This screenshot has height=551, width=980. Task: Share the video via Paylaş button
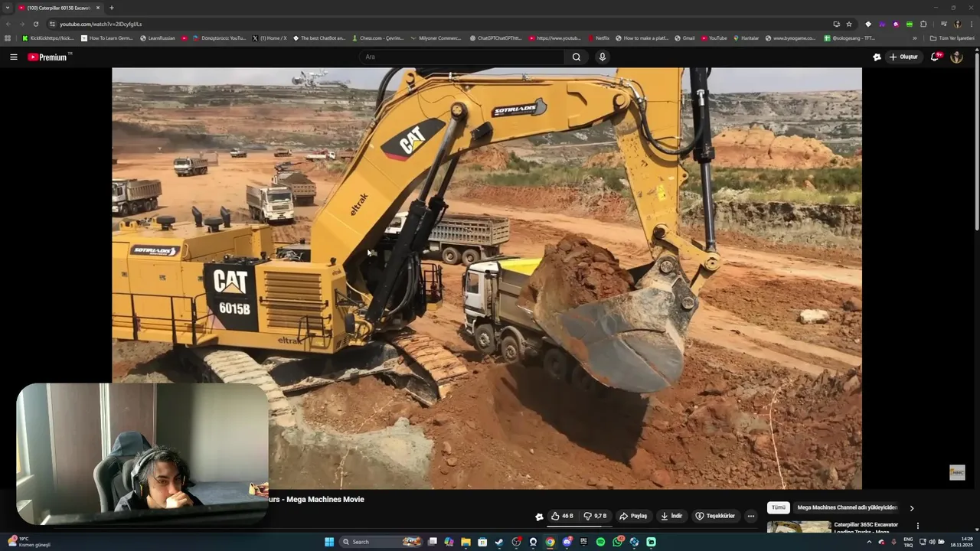633,516
